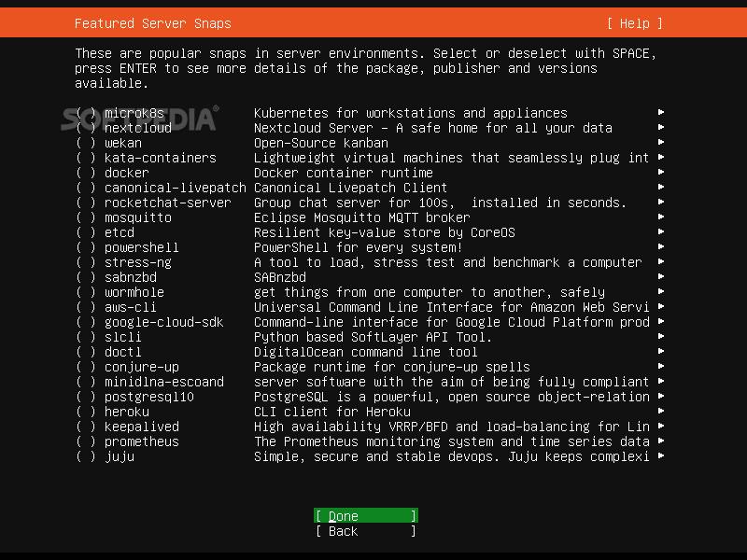Click the 'prometheus' snap name
The image size is (747, 560).
[x=142, y=441]
